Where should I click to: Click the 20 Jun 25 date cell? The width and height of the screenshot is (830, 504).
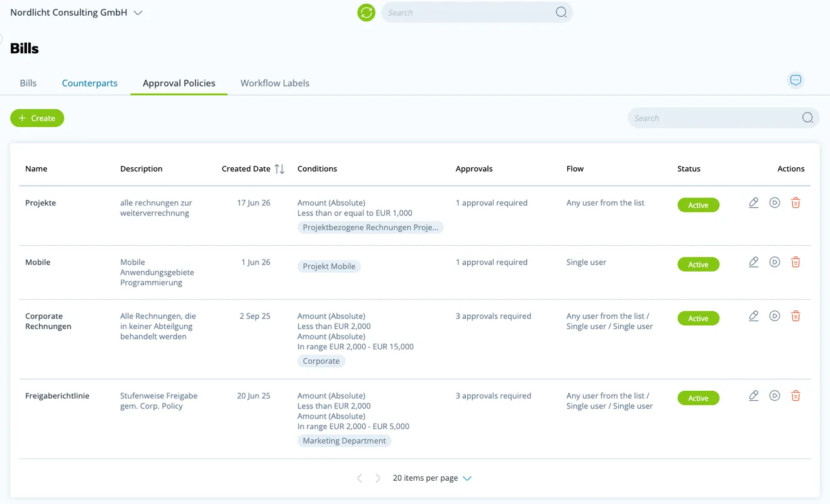254,396
